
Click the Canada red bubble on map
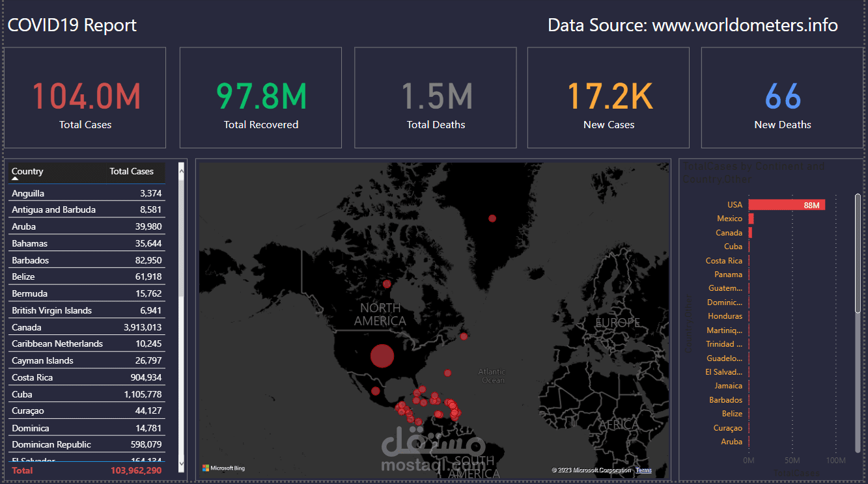coord(387,284)
